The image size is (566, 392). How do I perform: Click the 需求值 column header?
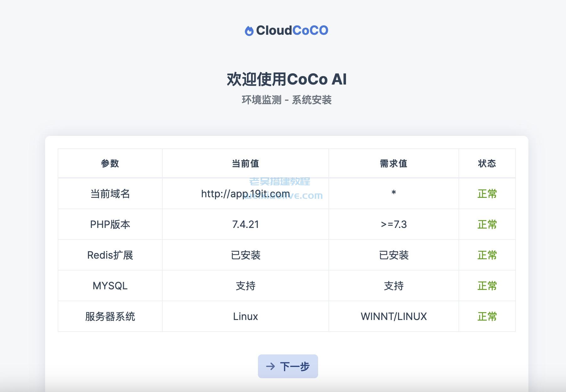(x=394, y=163)
